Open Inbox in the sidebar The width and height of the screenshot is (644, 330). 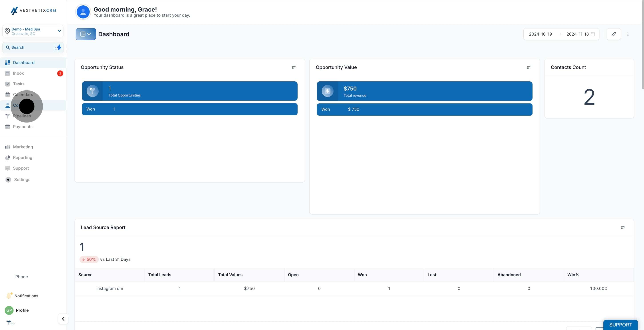tap(33, 73)
